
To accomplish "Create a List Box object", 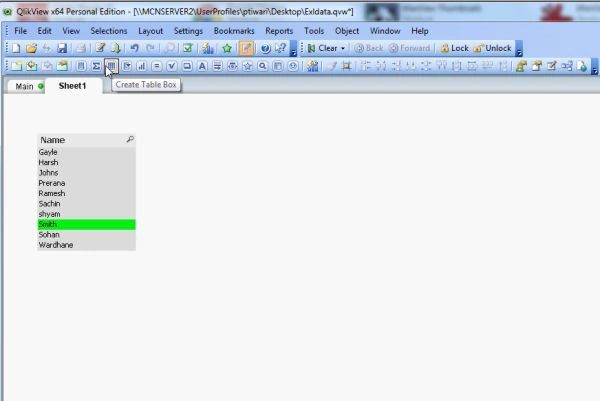I will coord(81,66).
